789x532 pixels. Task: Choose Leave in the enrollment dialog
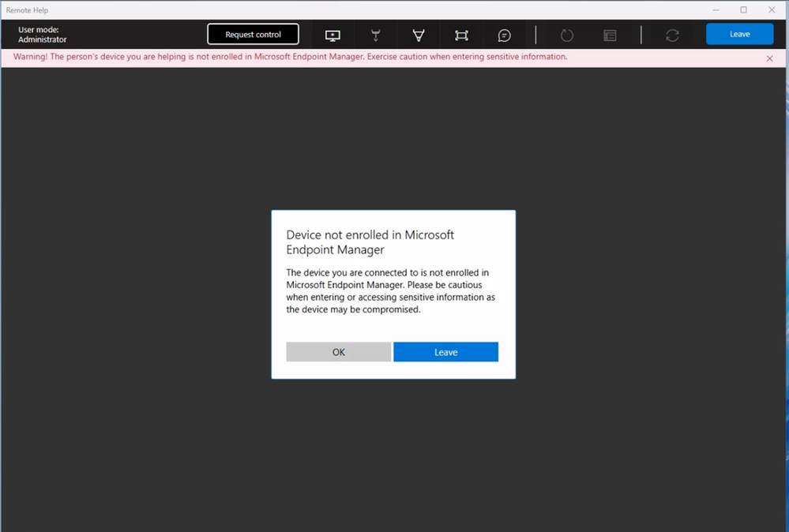(445, 352)
